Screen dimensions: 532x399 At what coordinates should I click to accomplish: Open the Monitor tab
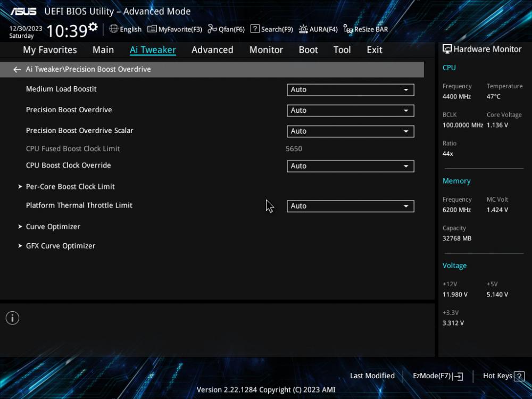coord(266,50)
